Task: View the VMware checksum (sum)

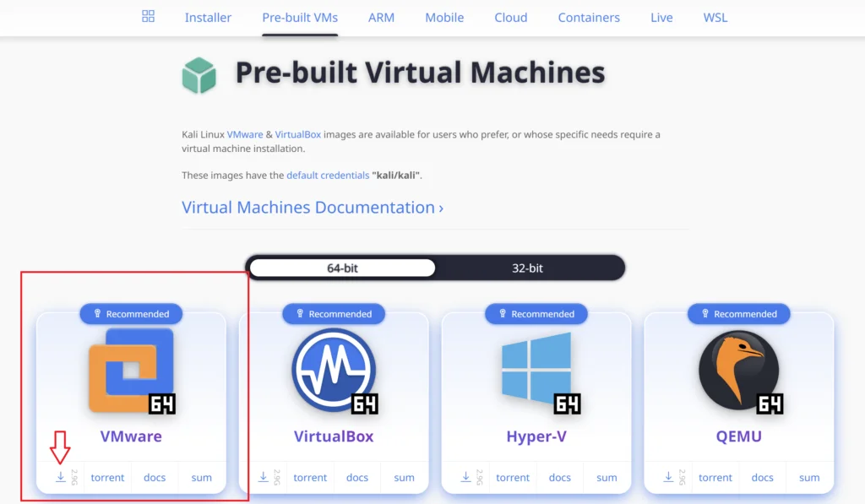Action: pyautogui.click(x=201, y=478)
